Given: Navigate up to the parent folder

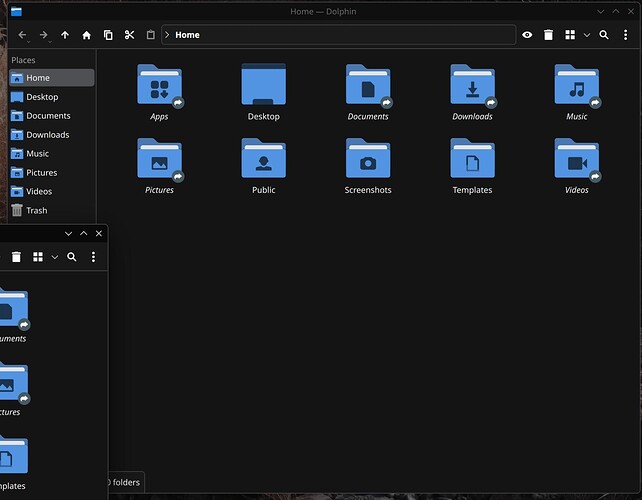Looking at the screenshot, I should pyautogui.click(x=65, y=35).
